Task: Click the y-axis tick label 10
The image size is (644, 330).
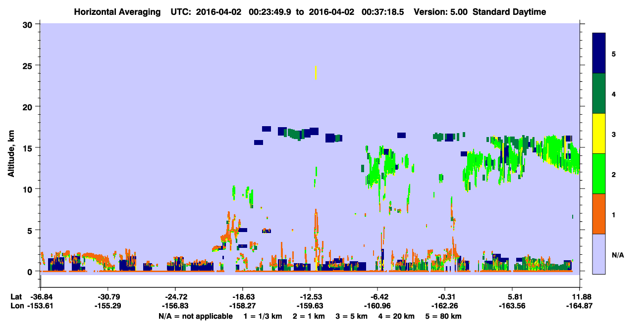Action: click(29, 189)
